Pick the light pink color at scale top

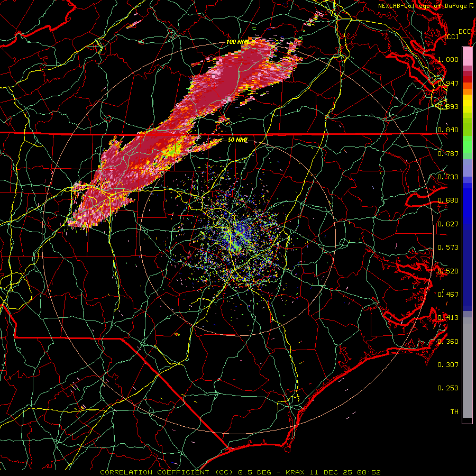coord(467,56)
